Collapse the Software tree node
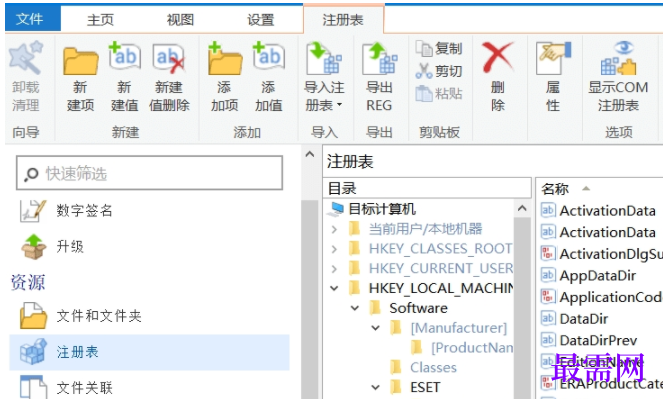Screen dimensions: 663x399 [x=355, y=308]
